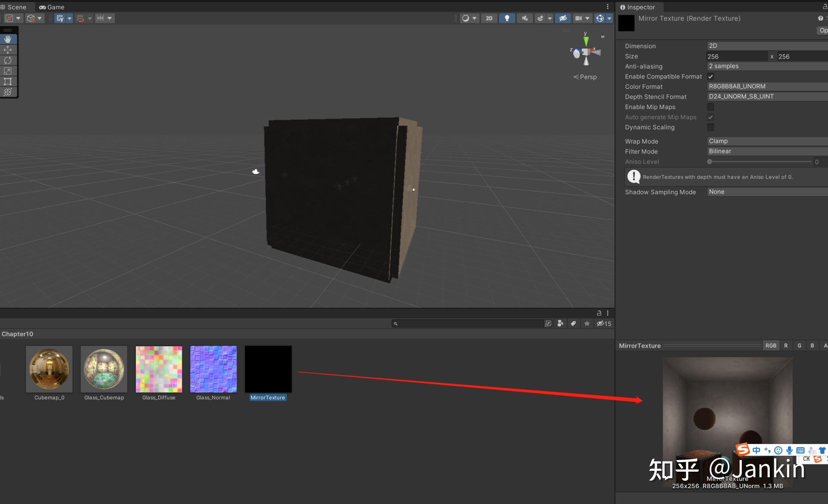828x504 pixels.
Task: Select the Glass_Normal texture thumbnail
Action: 213,369
